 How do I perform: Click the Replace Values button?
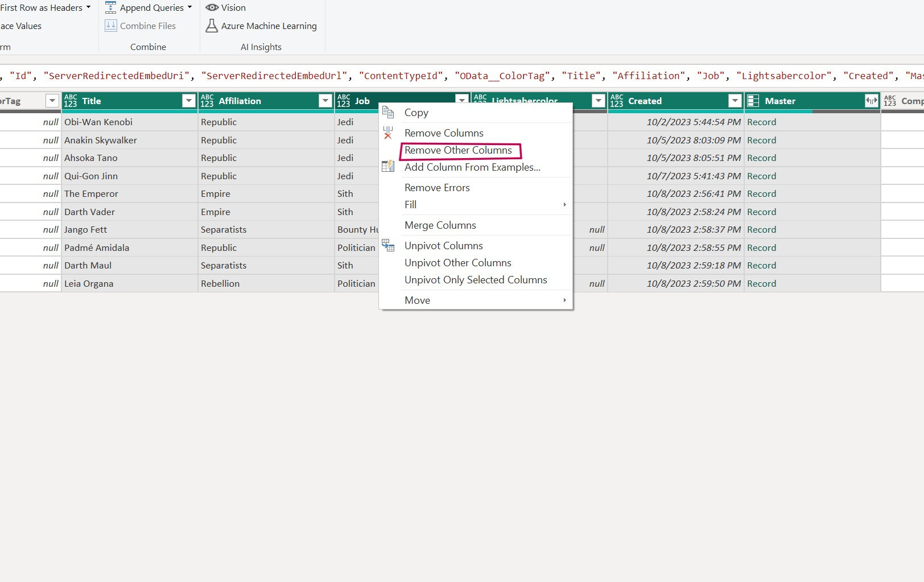tap(20, 26)
